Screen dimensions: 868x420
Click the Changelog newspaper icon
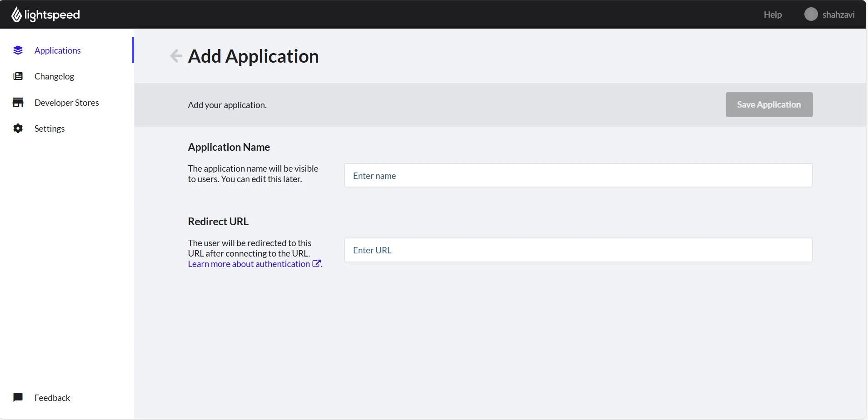18,76
